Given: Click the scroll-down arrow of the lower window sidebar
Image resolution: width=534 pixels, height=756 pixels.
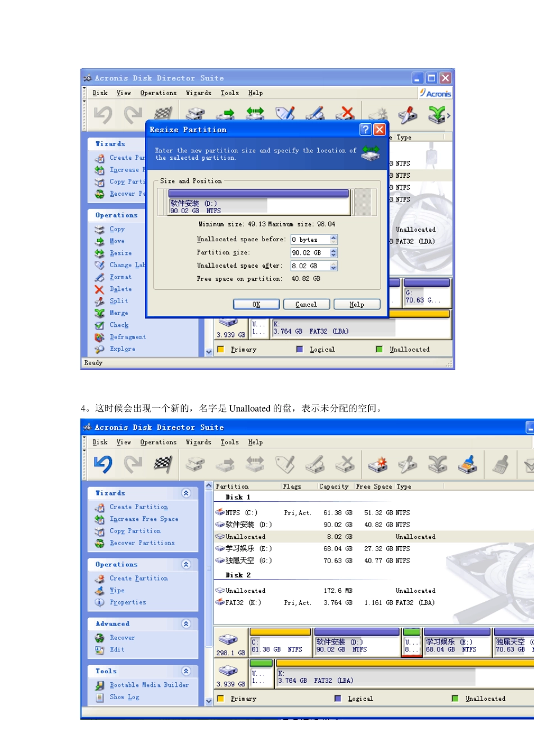Looking at the screenshot, I should [x=209, y=701].
